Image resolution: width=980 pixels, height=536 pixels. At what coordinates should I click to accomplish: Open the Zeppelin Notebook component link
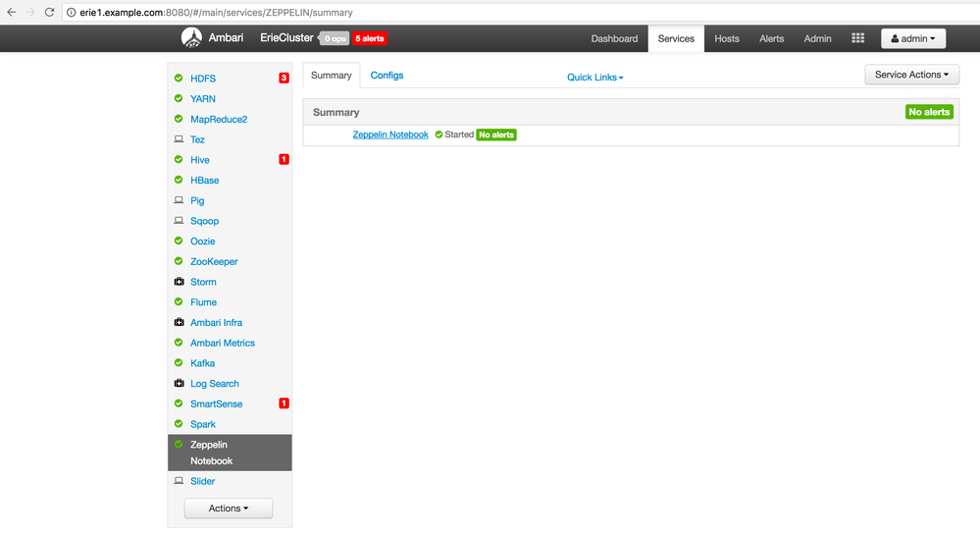(x=390, y=134)
